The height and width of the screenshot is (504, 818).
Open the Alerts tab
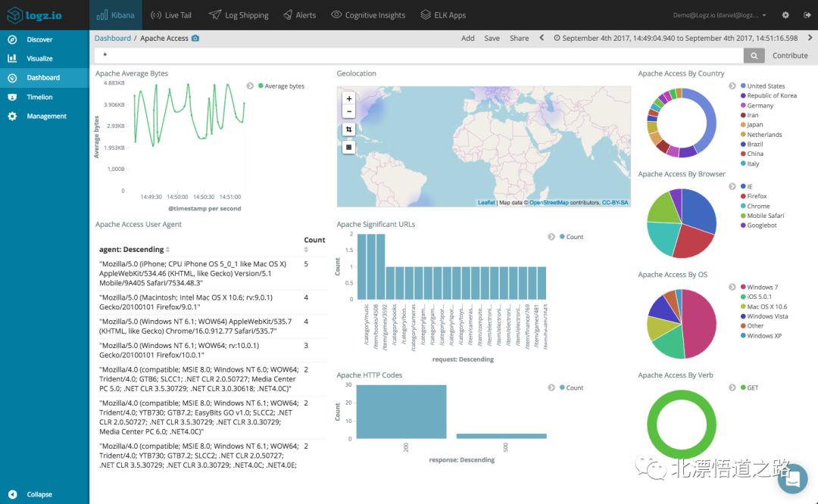299,15
